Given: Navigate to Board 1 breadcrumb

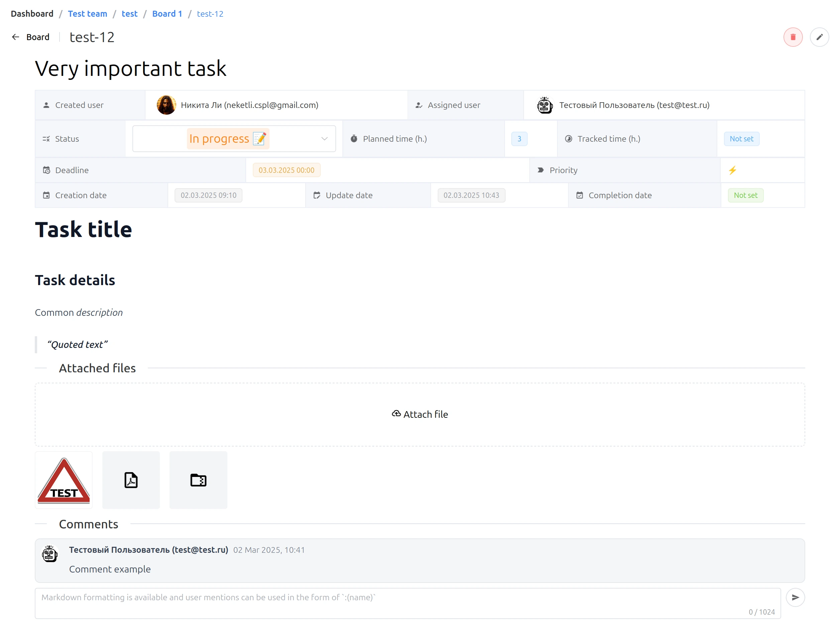Looking at the screenshot, I should [167, 14].
